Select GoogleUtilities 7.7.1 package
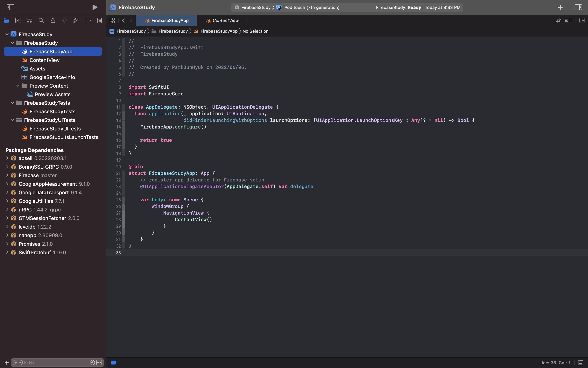The height and width of the screenshot is (368, 588). [x=53, y=201]
